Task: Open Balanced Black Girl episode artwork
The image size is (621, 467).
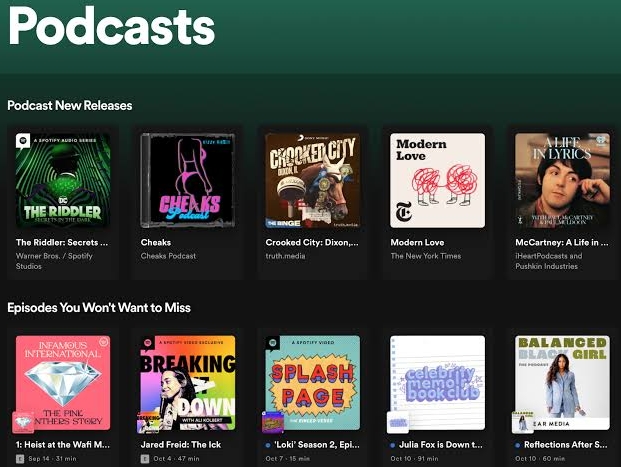Action: tap(562, 383)
